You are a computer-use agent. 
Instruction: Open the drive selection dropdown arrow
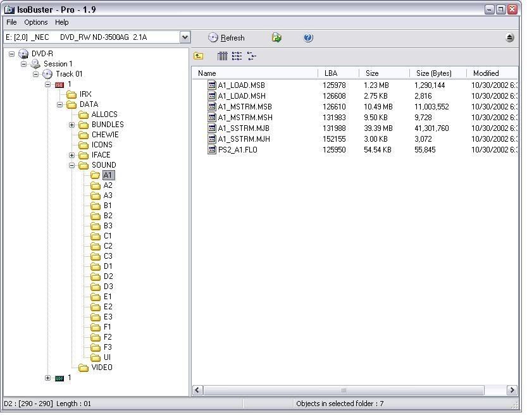click(x=185, y=37)
